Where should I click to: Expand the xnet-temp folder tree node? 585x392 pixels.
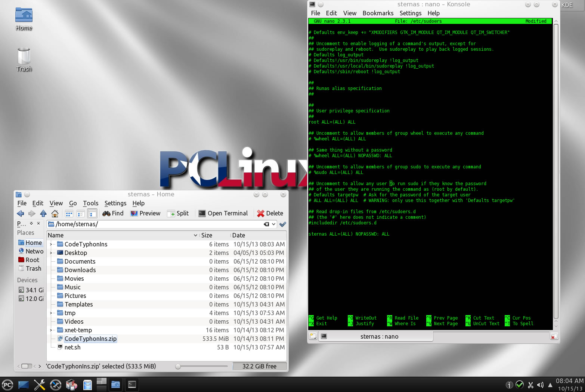[51, 330]
